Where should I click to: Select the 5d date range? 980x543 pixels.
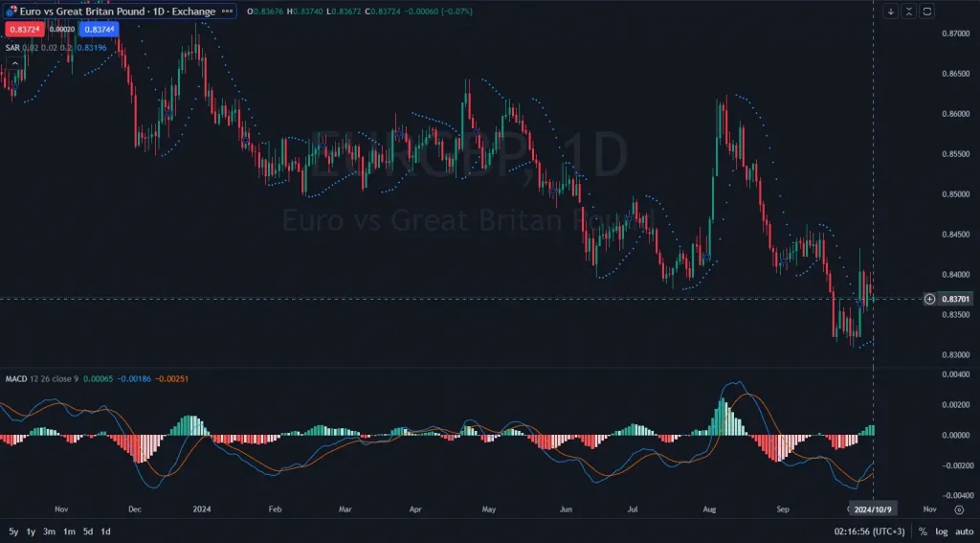[x=88, y=532]
